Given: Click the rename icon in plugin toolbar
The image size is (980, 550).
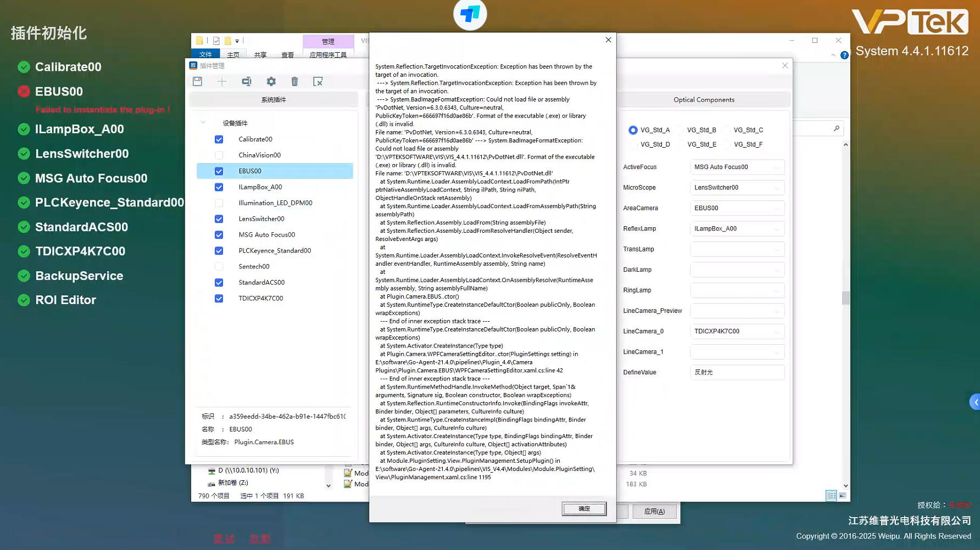Looking at the screenshot, I should (x=247, y=81).
